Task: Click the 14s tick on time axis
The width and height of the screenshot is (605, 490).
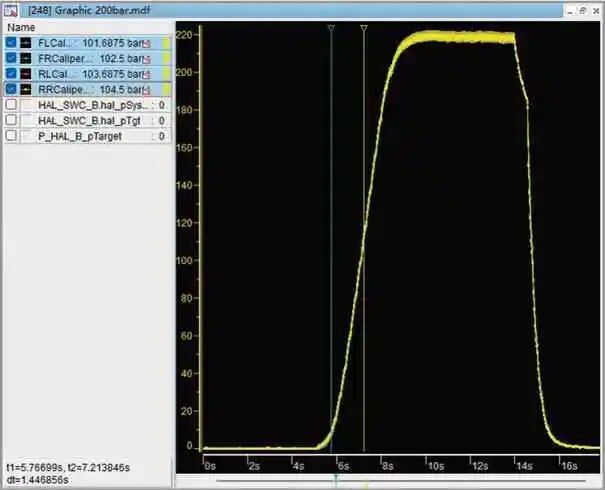Action: click(524, 466)
